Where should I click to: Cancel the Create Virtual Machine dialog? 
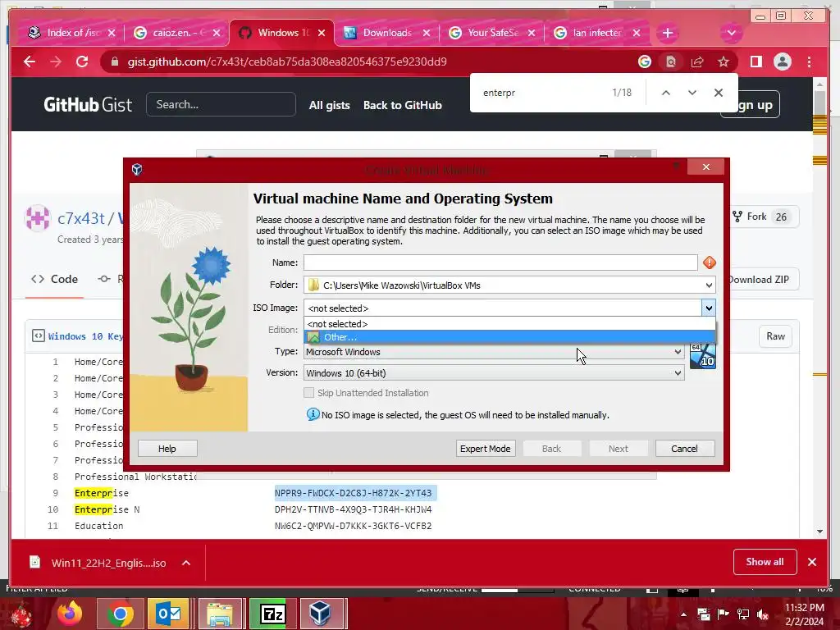click(x=685, y=449)
